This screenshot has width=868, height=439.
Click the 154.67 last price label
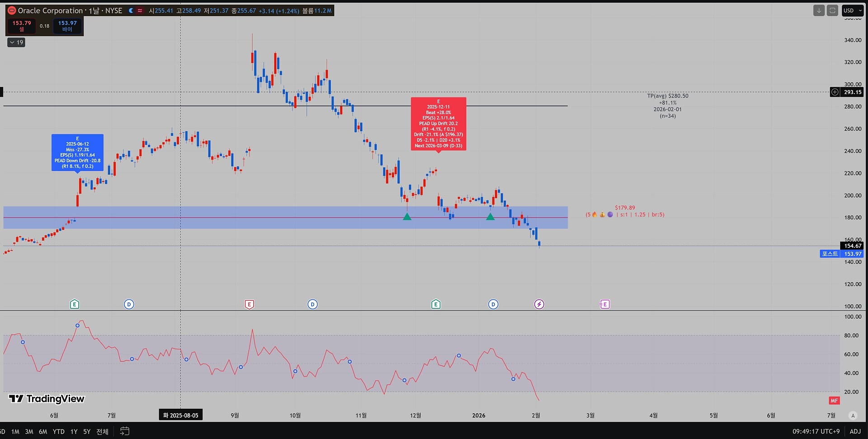[x=853, y=246]
